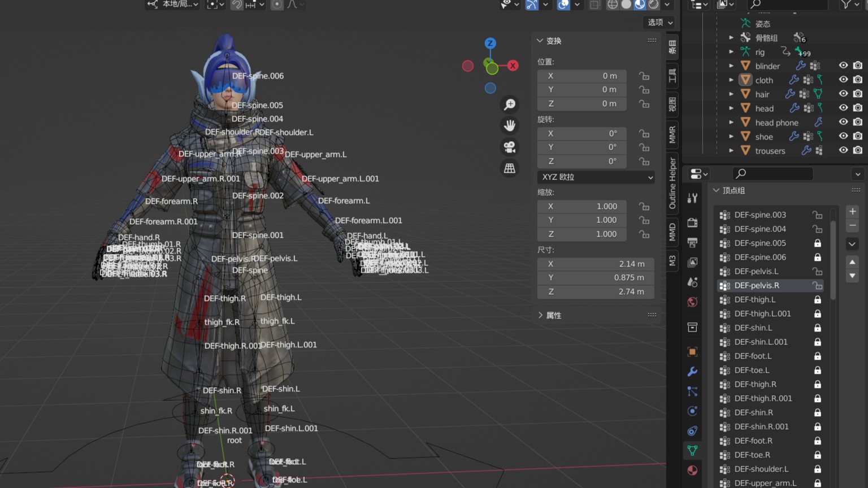
Task: Add a new vertex group with plus button
Action: 852,211
